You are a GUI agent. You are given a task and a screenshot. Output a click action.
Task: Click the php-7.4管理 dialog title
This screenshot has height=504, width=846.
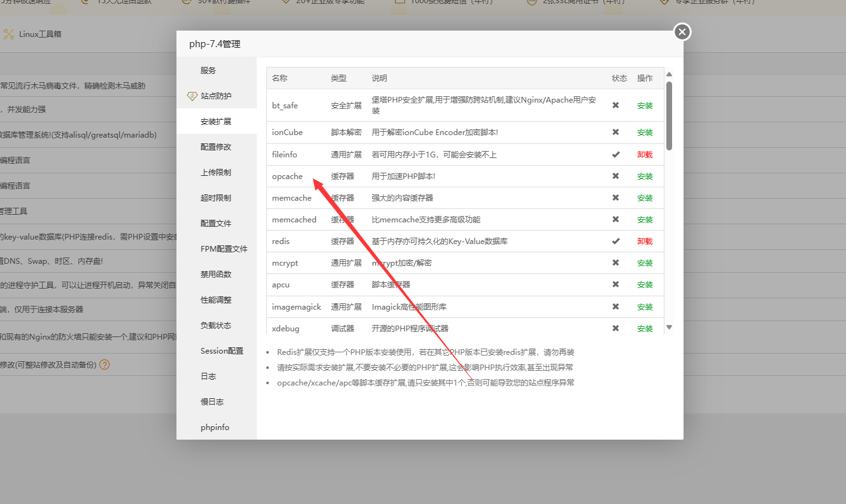(215, 45)
